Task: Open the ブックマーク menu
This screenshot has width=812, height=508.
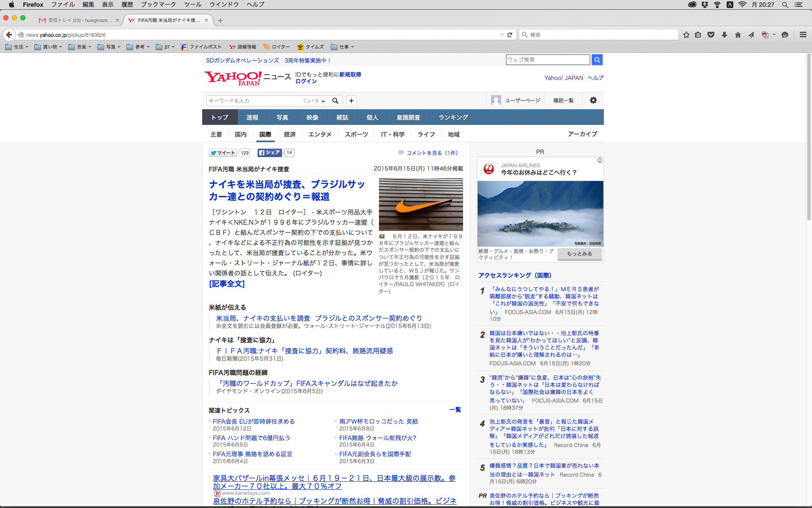Action: click(x=158, y=4)
